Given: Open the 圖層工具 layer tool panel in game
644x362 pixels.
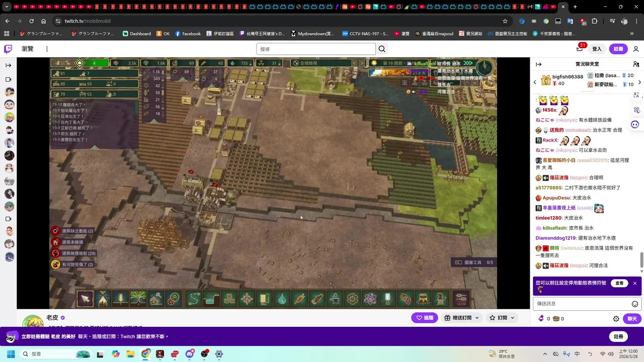Looking at the screenshot, I should pyautogui.click(x=474, y=262).
